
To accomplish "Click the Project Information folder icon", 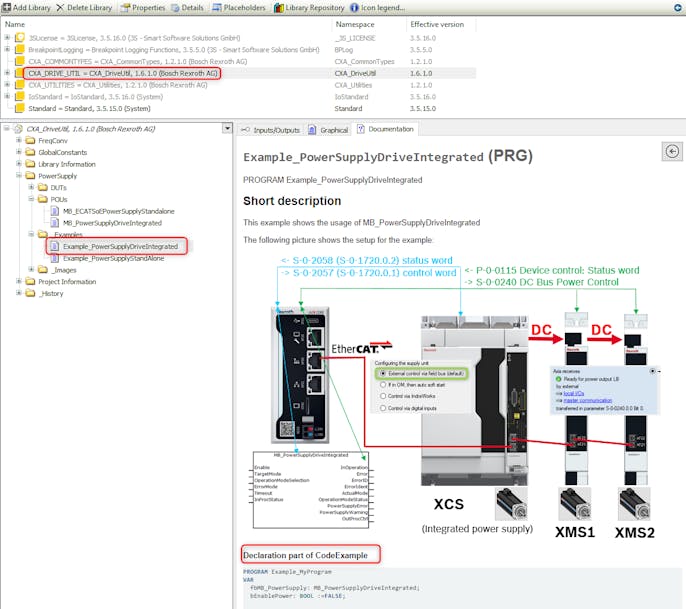I will [30, 282].
